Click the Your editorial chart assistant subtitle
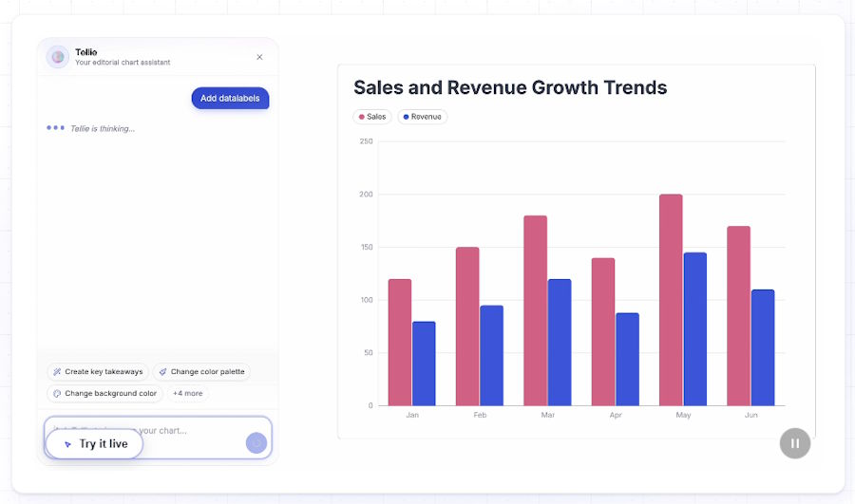 tap(123, 63)
